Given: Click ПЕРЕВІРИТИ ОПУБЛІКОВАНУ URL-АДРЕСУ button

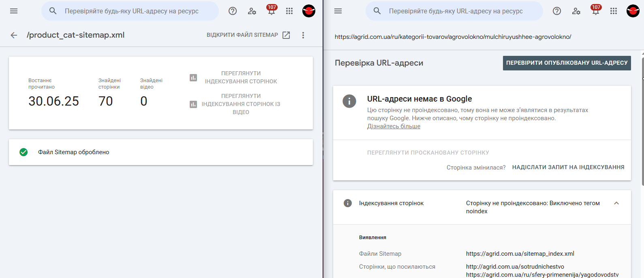Looking at the screenshot, I should 567,63.
